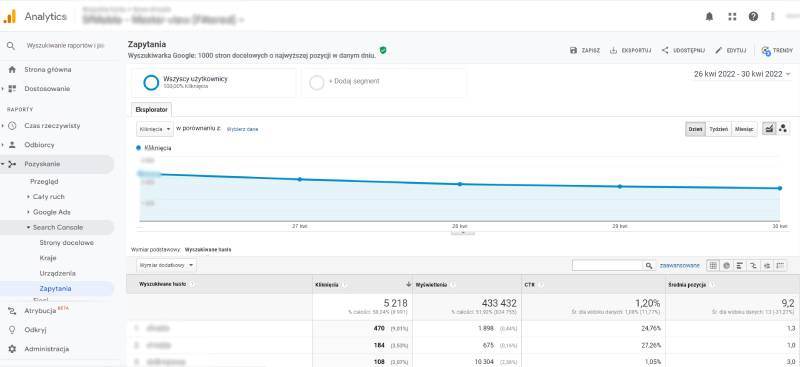Open the notifications bell
This screenshot has height=367, width=800.
pyautogui.click(x=709, y=16)
